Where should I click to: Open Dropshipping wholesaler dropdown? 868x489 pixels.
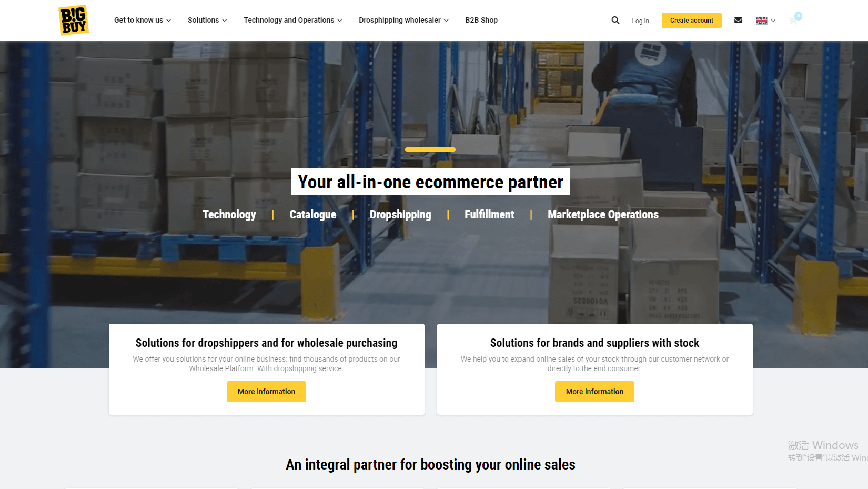click(x=404, y=20)
